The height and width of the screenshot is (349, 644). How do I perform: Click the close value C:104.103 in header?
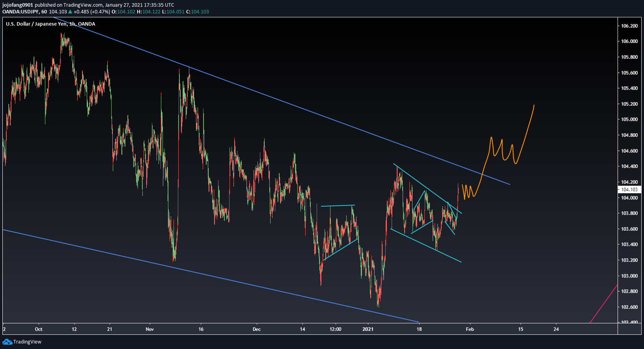coord(198,11)
